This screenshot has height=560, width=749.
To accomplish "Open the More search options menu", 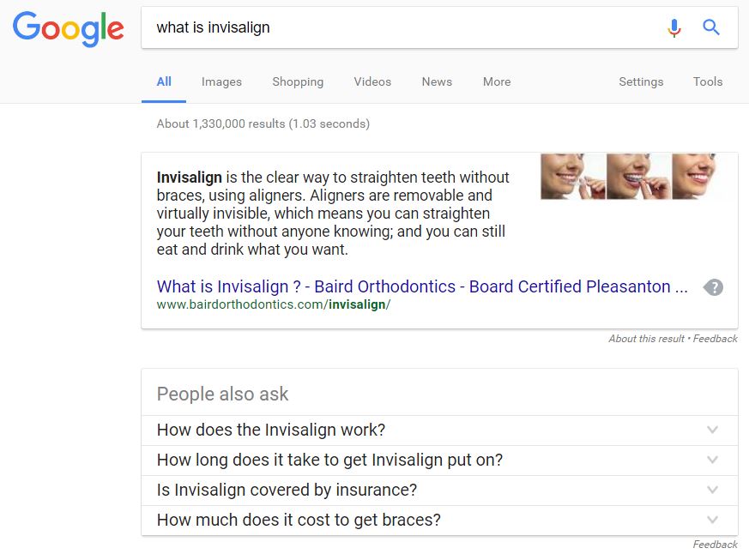I will pyautogui.click(x=497, y=81).
